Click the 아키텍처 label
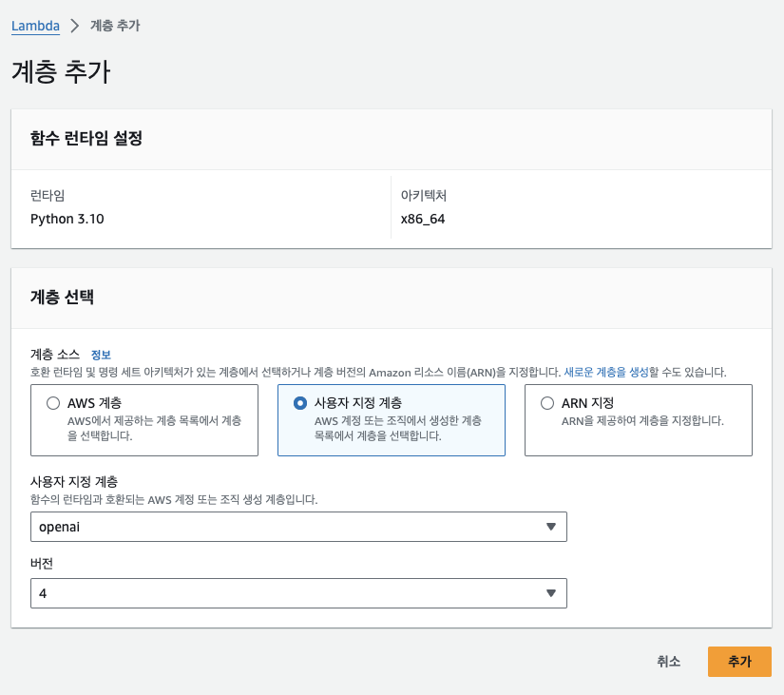The height and width of the screenshot is (695, 784). 424,196
